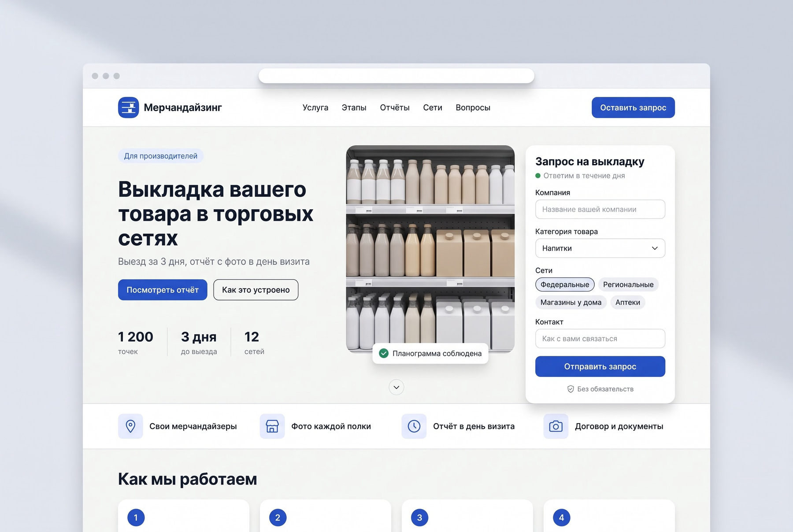Focus the Название вашей компании field

[x=600, y=209]
